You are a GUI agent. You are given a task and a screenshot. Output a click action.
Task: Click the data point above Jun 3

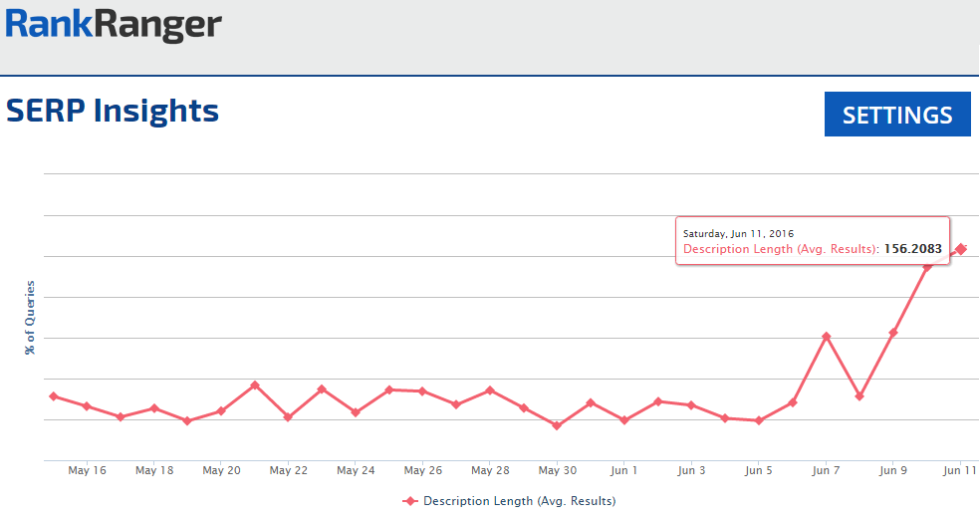click(x=691, y=405)
